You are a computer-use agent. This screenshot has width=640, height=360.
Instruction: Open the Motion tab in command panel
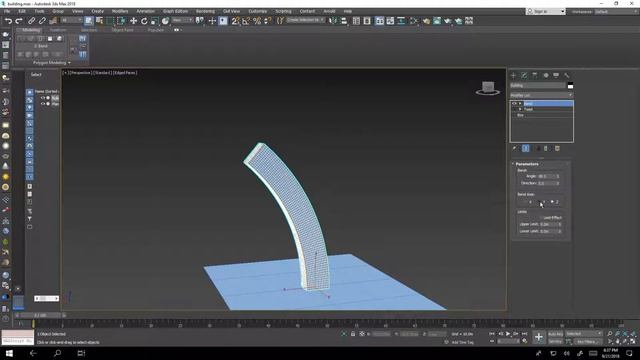546,76
